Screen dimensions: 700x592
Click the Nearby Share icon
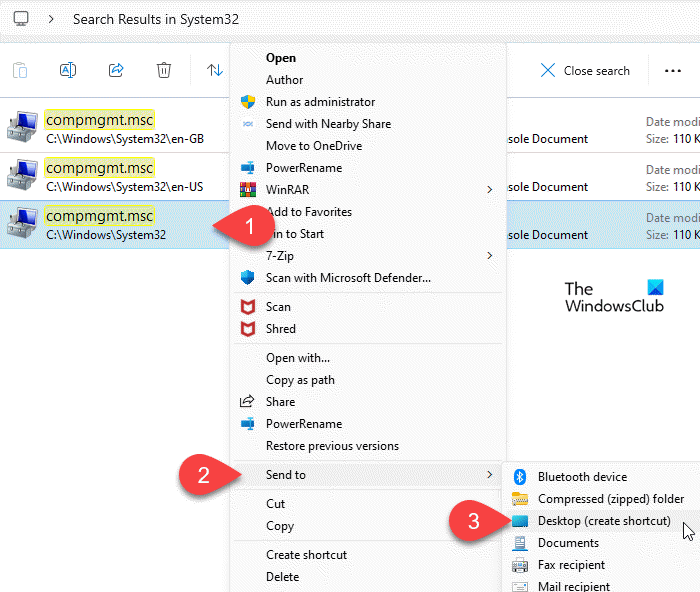point(248,124)
